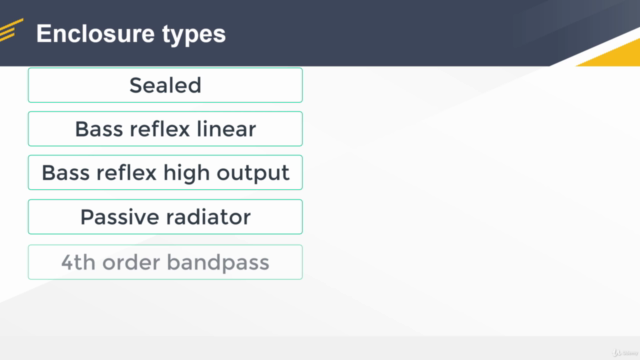640x360 pixels.
Task: Click the empty white area right of the list
Action: pyautogui.click(x=469, y=184)
